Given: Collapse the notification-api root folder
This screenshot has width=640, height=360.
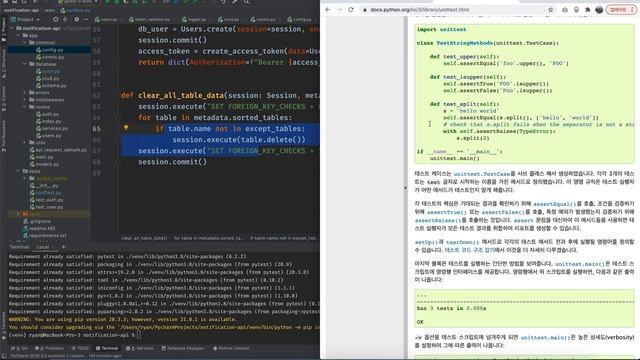Looking at the screenshot, I should [12, 28].
